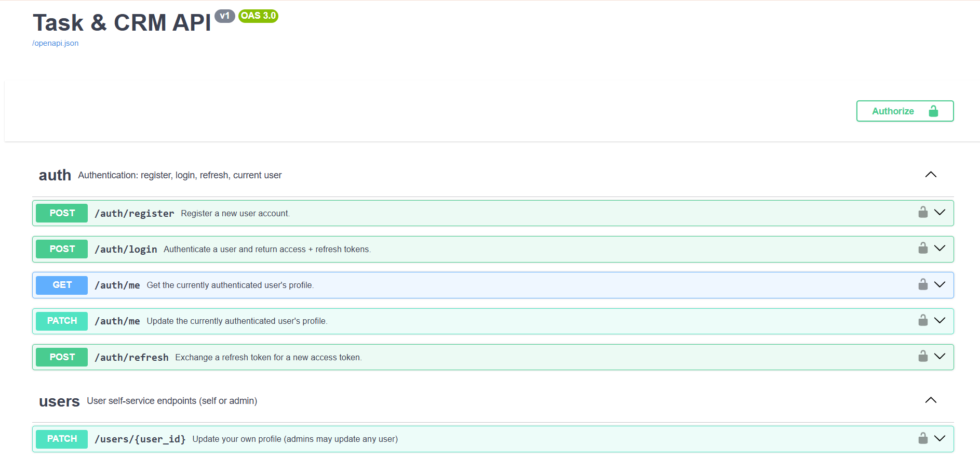This screenshot has height=471, width=980.
Task: Collapse the auth section with its arrow
Action: 931,175
